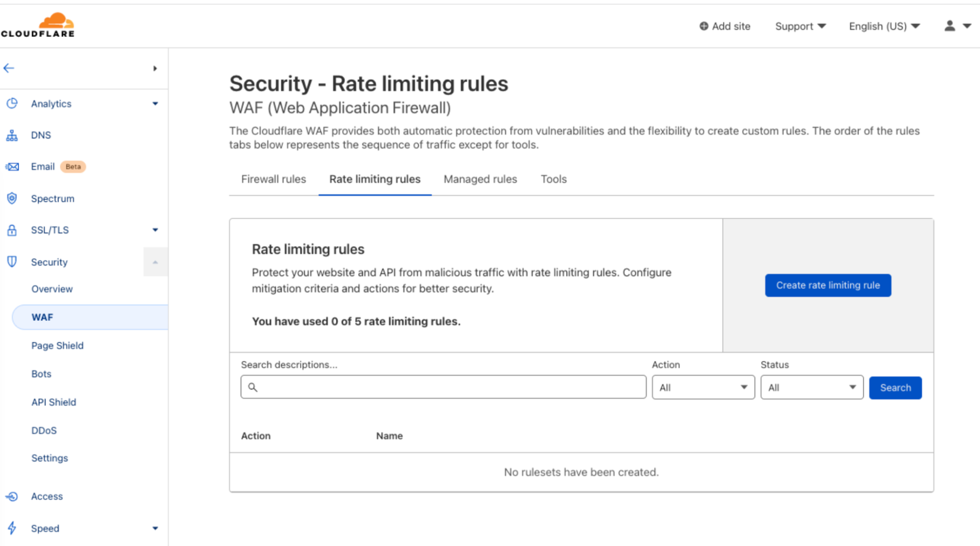Click the Spectrum shield icon

pos(12,199)
